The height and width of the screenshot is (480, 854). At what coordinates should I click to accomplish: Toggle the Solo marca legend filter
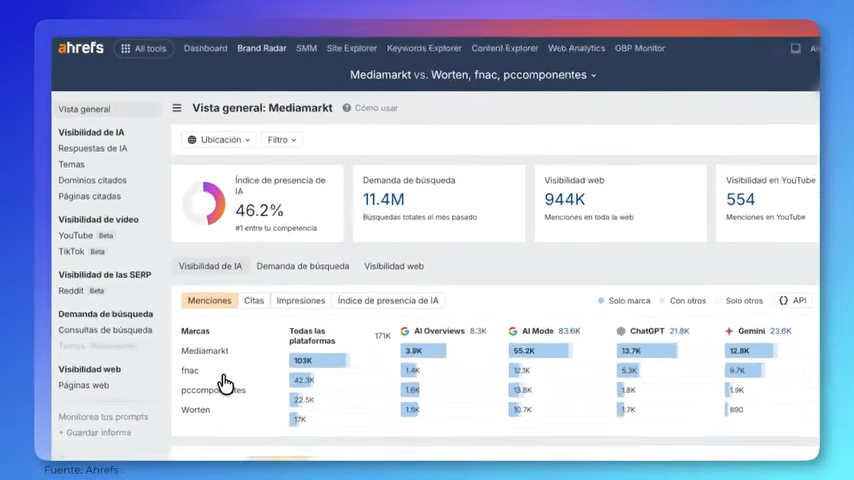tap(624, 300)
